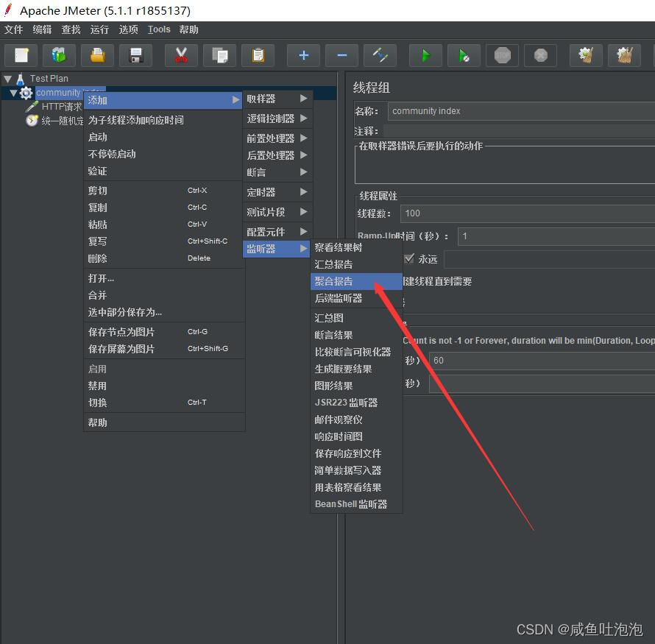Screen dimensions: 655x644
Task: Click 保存节点为图片 menu entry
Action: 163,332
